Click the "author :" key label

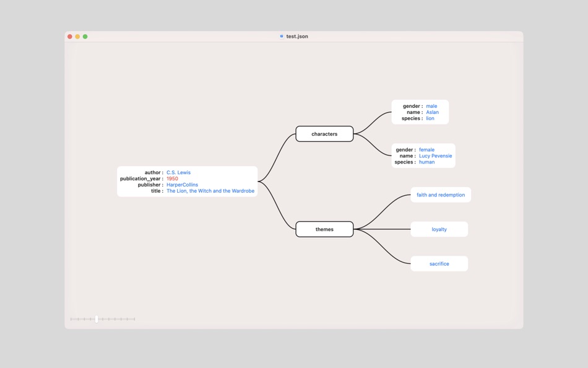pos(153,173)
